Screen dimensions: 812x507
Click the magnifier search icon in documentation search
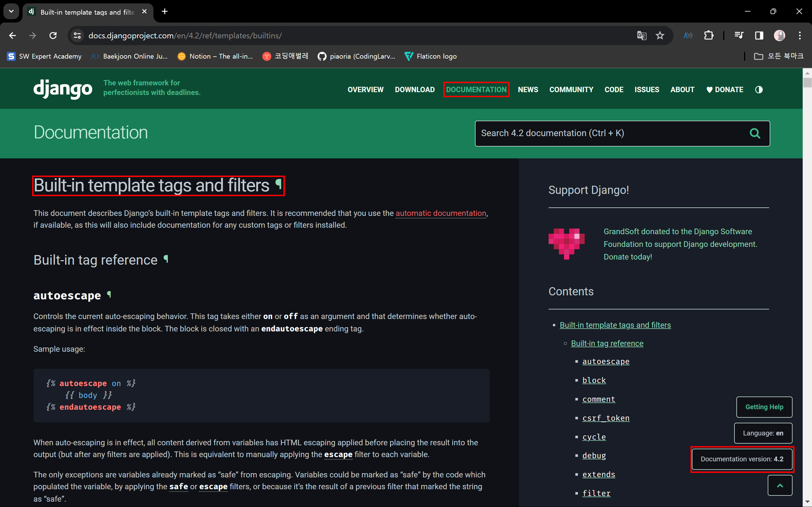(x=755, y=134)
